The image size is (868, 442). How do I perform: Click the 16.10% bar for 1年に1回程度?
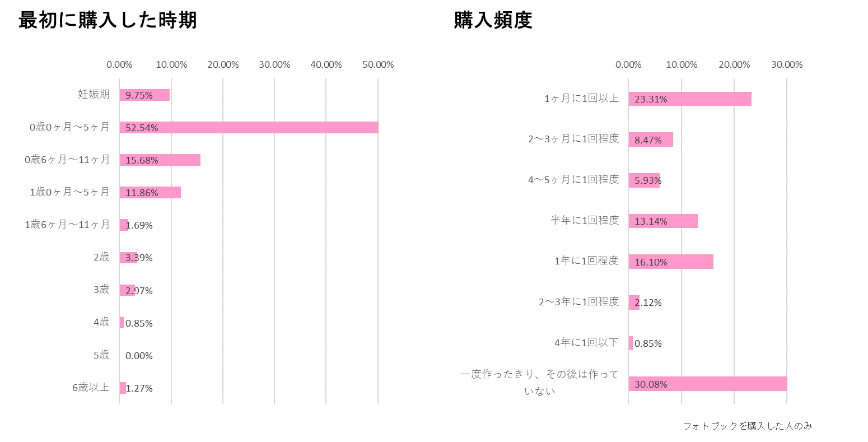[x=670, y=262]
